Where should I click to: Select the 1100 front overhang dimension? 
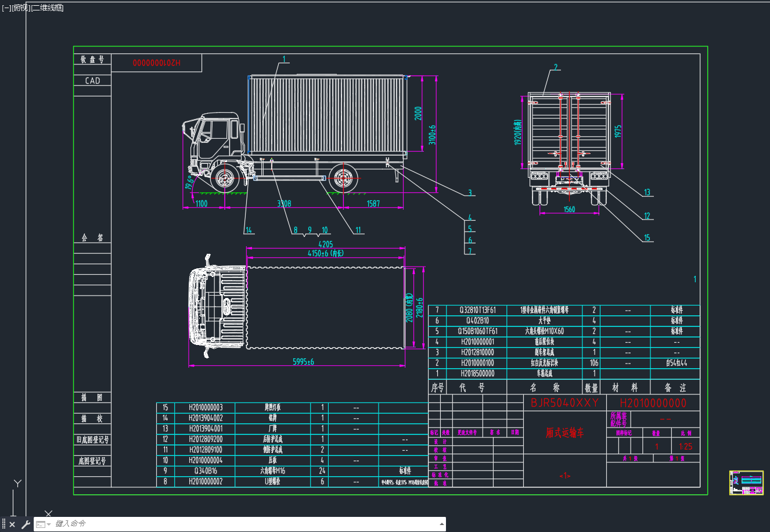(201, 203)
